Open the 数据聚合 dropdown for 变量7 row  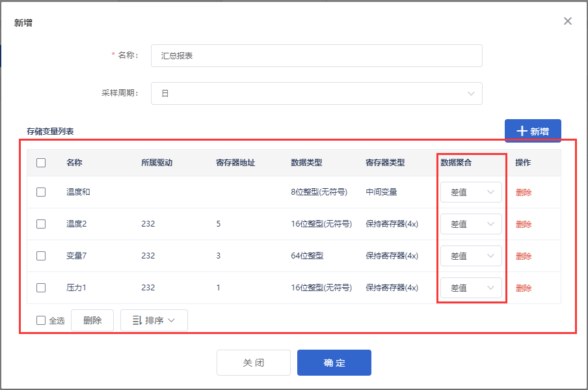point(471,256)
